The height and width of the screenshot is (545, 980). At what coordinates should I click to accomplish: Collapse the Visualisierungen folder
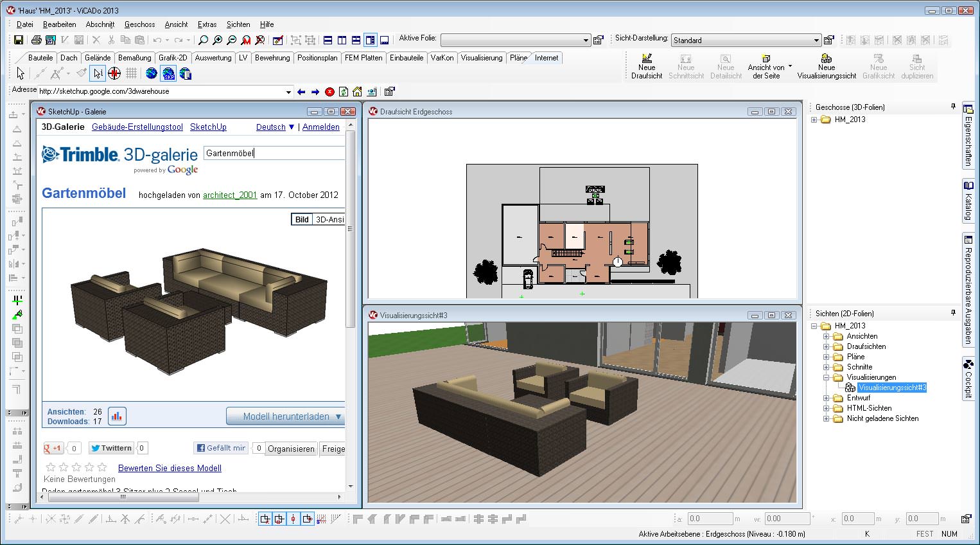827,377
